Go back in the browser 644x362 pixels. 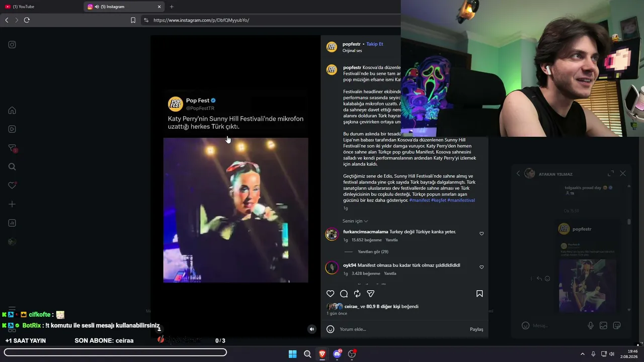7,20
